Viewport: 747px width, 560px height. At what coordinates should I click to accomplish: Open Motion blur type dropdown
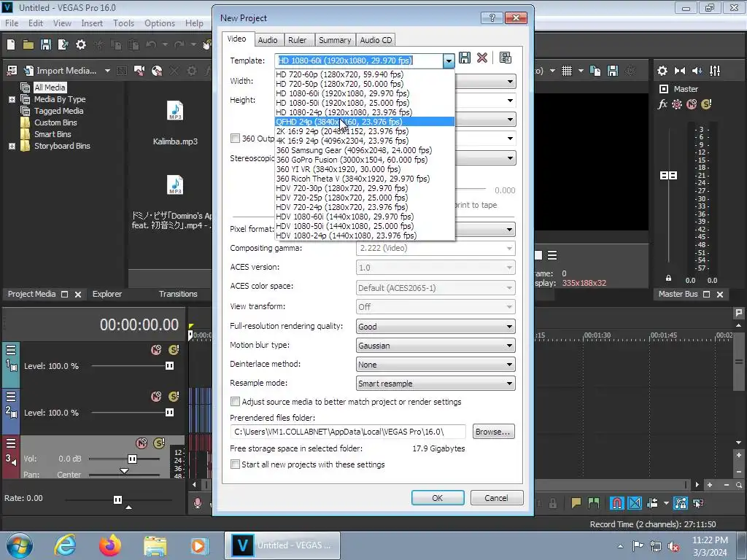tap(436, 345)
